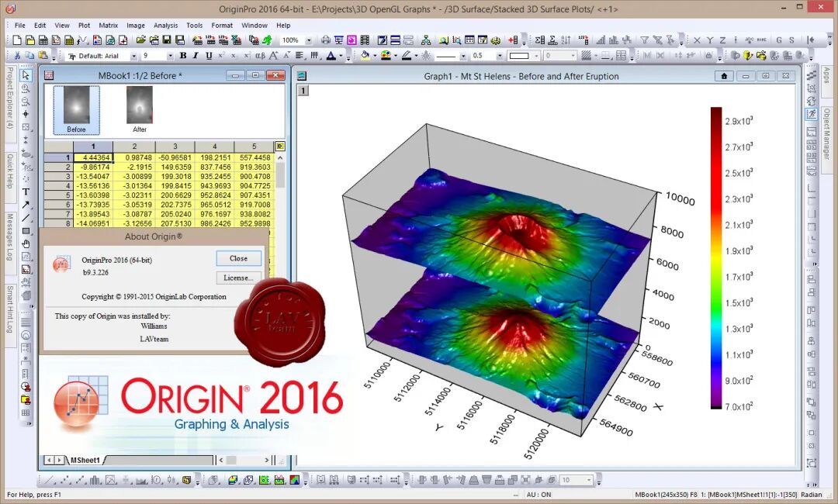
Task: Click the Increase Font size icon
Action: pos(273,56)
